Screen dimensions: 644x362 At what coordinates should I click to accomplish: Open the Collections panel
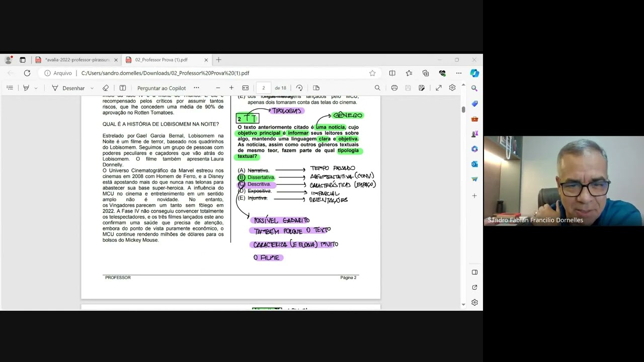426,73
